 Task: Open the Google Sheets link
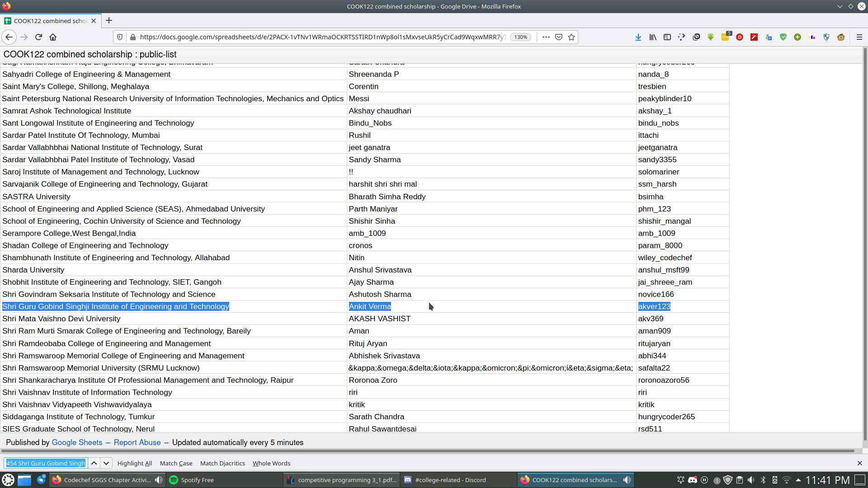[x=77, y=442]
